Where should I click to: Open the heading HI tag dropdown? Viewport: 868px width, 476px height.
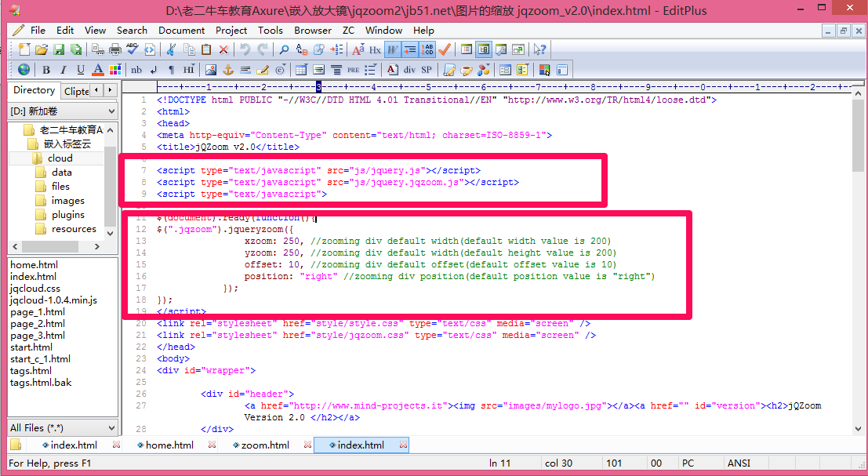coord(189,70)
